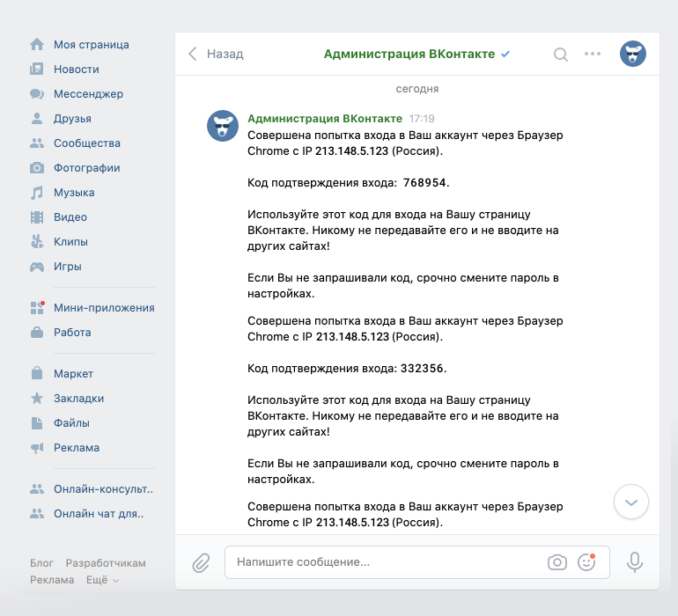This screenshot has height=616, width=678.
Task: Click the сегодня date separator
Action: click(417, 89)
